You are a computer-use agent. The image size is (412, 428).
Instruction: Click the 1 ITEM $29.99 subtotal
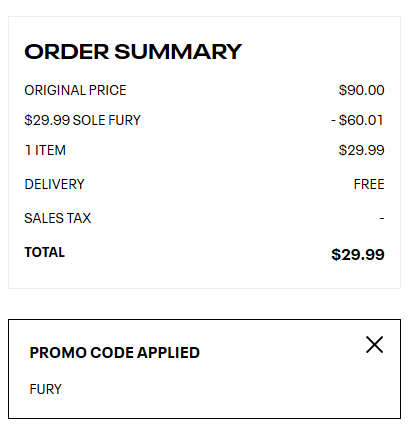coord(362,150)
